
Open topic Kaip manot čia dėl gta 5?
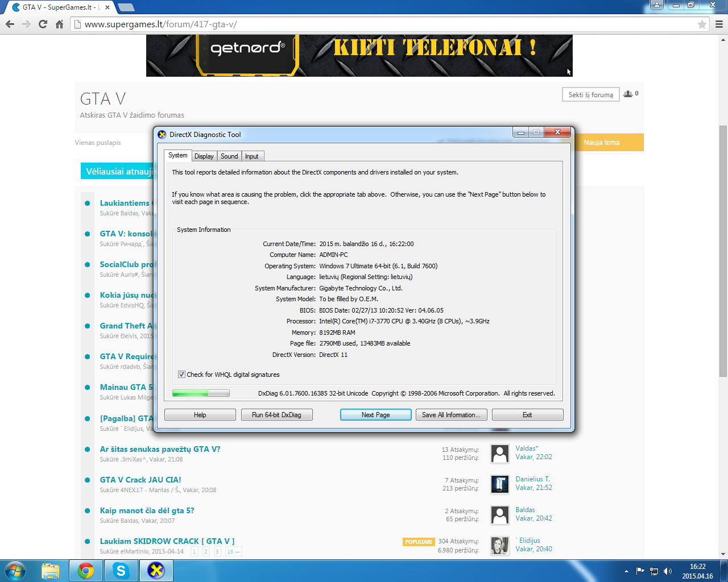tap(147, 510)
